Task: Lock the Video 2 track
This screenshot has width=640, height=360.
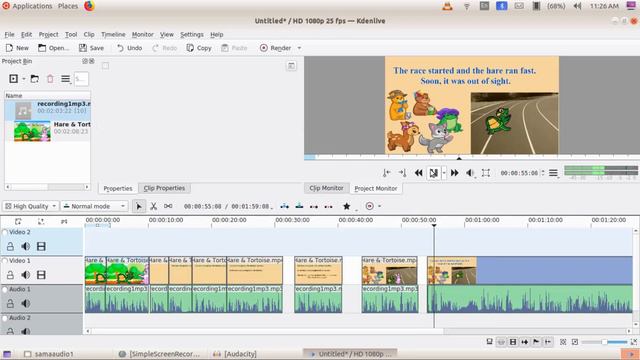Action: [10, 247]
